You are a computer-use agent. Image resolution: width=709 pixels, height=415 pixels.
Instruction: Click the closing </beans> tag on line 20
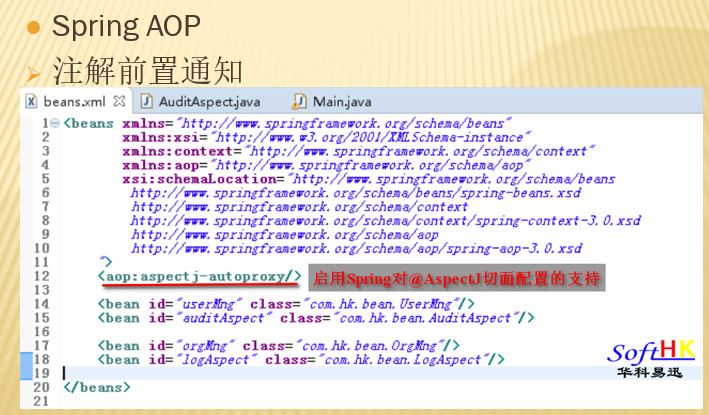[97, 387]
